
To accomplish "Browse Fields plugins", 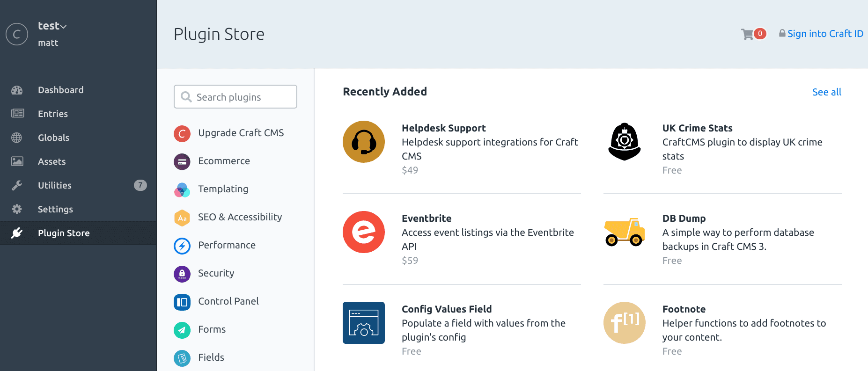I will point(211,357).
